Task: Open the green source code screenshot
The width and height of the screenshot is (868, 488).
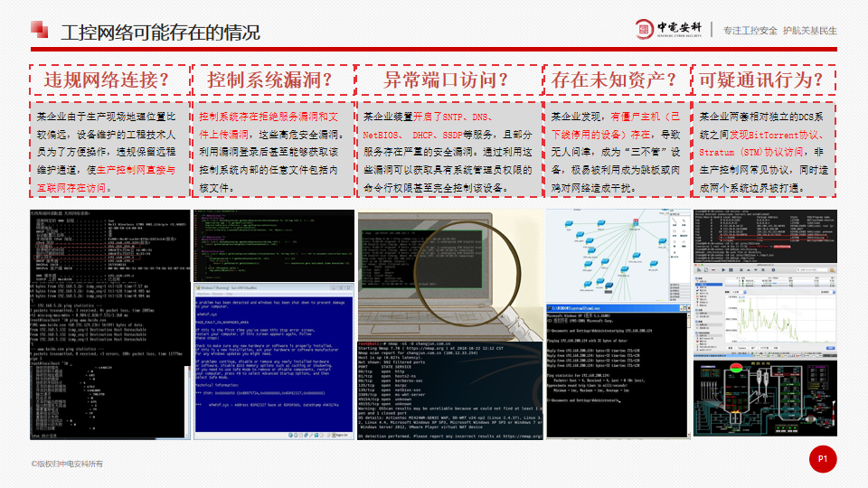Action: point(273,245)
